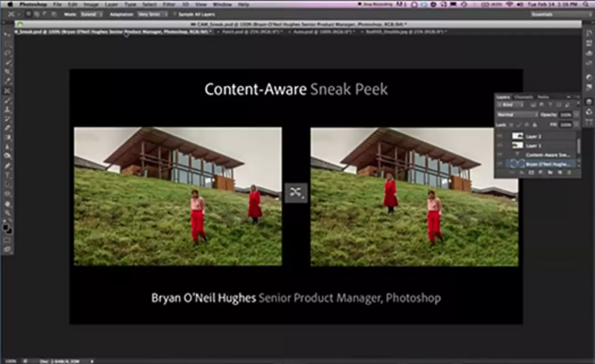
Task: Switch to the Channels panel tab
Action: [523, 97]
